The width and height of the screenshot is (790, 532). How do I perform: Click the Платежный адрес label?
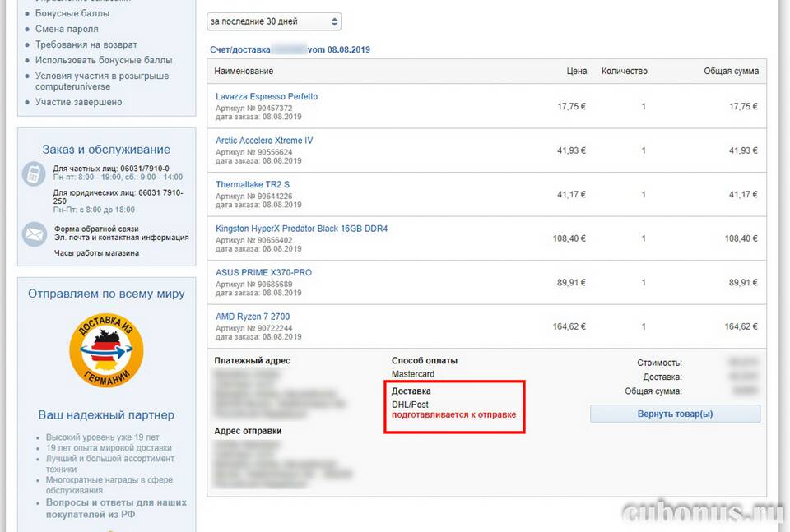[252, 361]
